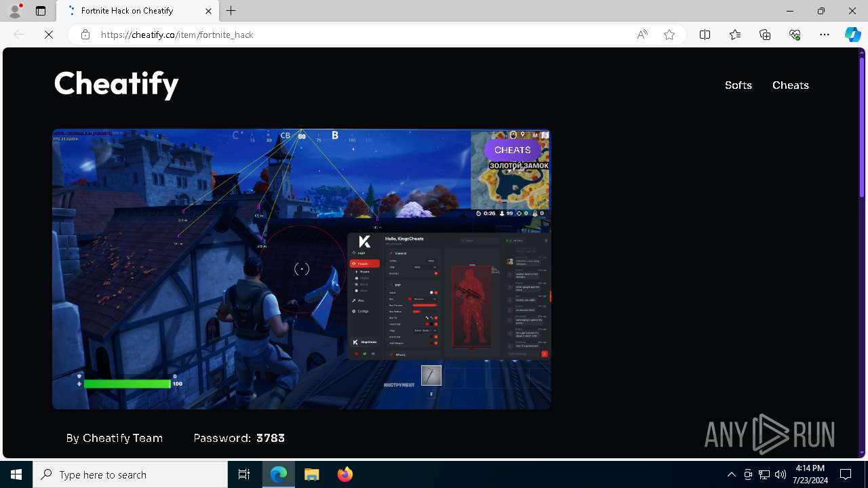Minimize the Edge window

790,11
